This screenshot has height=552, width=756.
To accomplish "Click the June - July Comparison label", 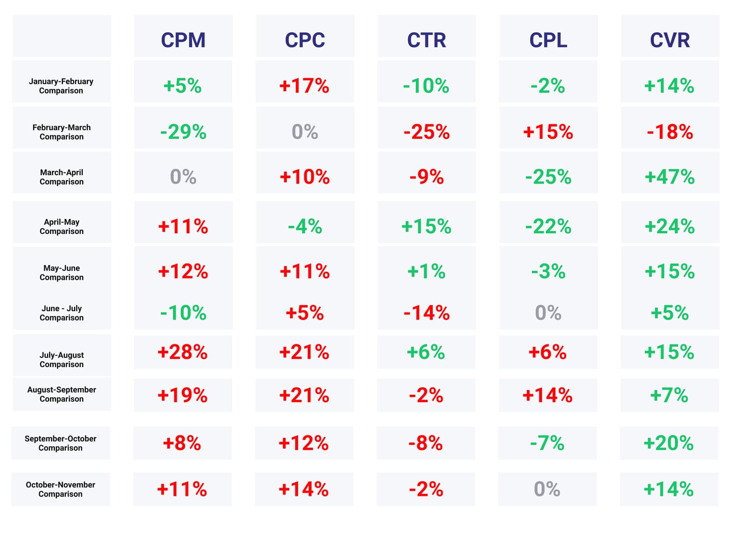I will tap(61, 313).
